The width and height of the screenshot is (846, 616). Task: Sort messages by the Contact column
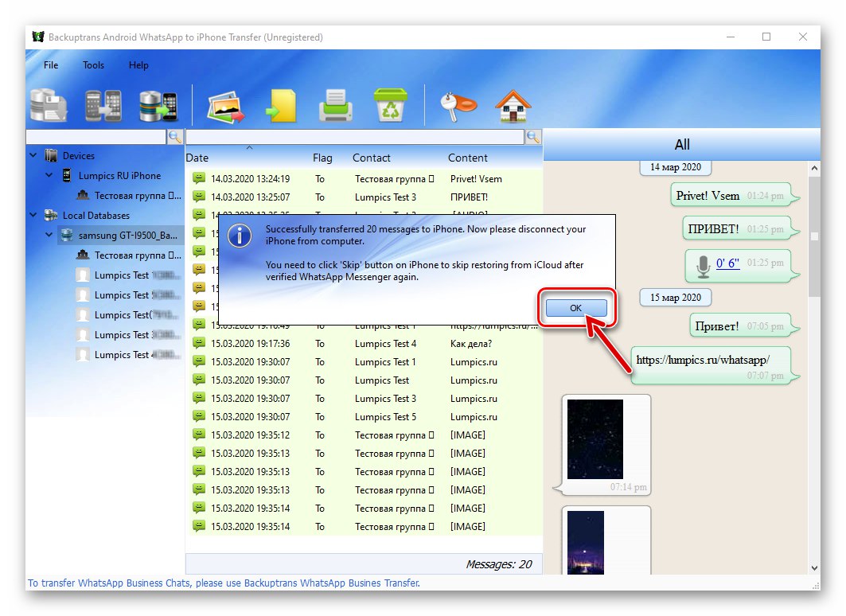[x=371, y=158]
